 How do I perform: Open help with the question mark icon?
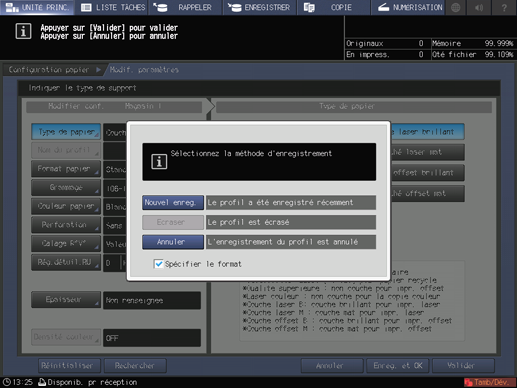click(504, 7)
